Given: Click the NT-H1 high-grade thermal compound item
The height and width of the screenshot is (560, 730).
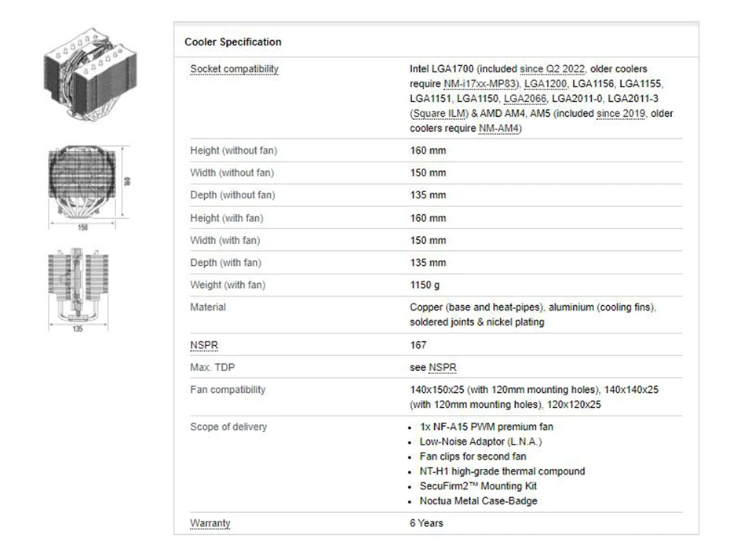Looking at the screenshot, I should [502, 471].
